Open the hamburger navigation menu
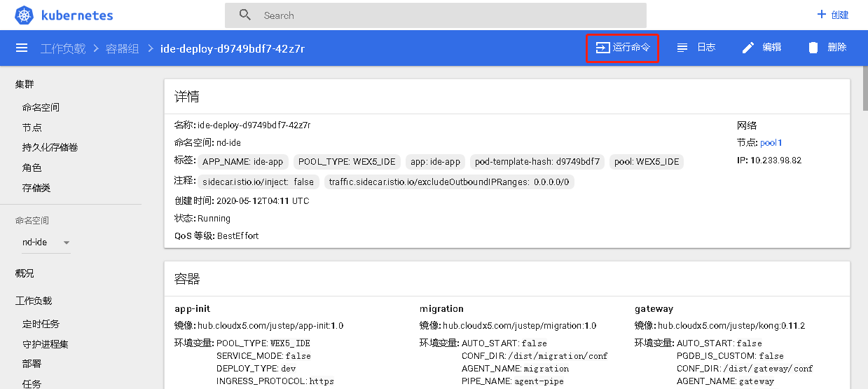 tap(22, 48)
